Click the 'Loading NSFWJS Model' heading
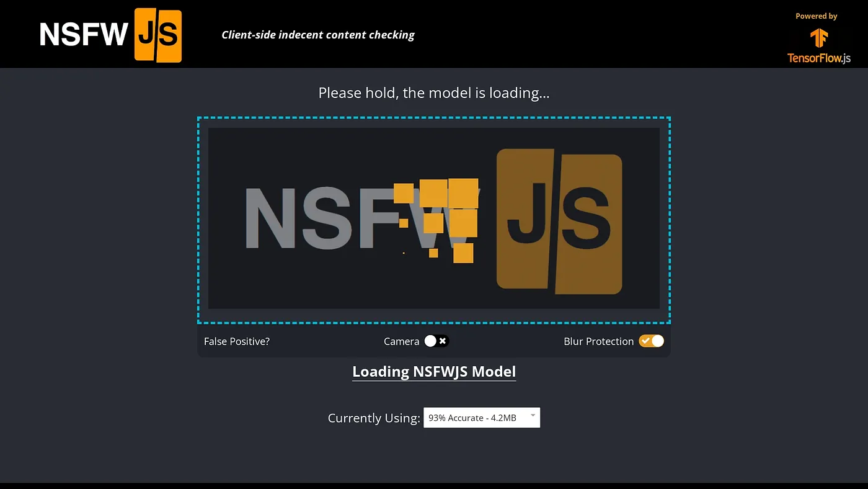 (x=434, y=372)
